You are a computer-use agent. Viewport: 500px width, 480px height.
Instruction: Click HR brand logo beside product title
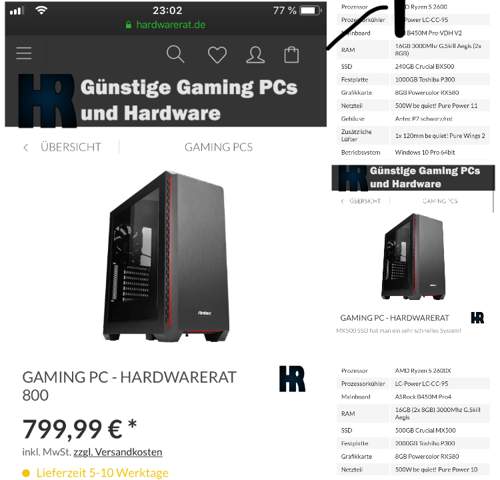292,379
